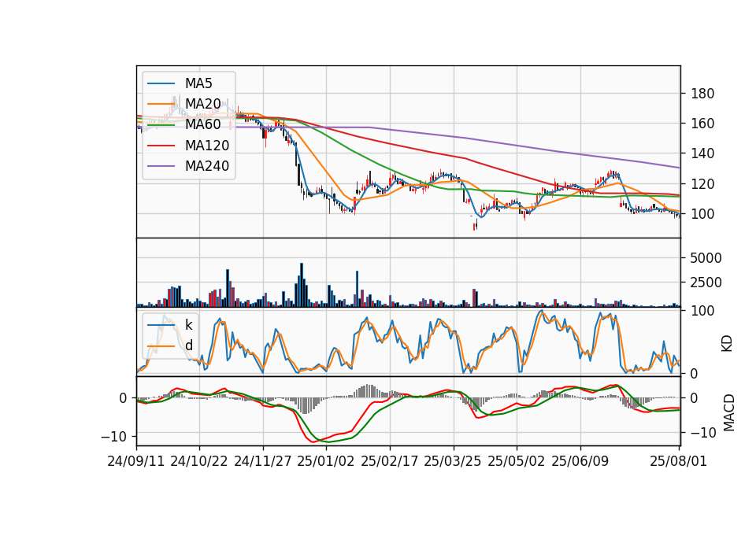This screenshot has height=543, width=756.
Task: Click the 25/05/02 date axis label
Action: tap(517, 461)
